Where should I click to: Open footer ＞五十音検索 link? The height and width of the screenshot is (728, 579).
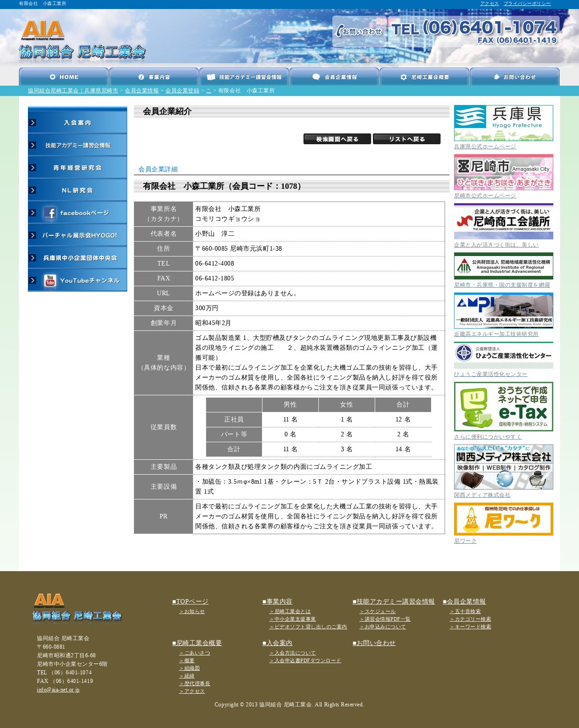465,612
